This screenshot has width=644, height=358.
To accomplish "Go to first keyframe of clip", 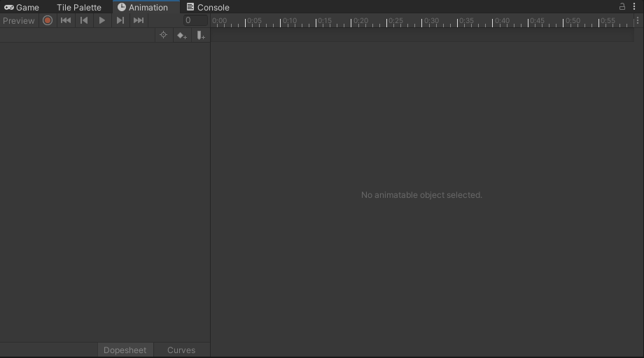I will 66,20.
